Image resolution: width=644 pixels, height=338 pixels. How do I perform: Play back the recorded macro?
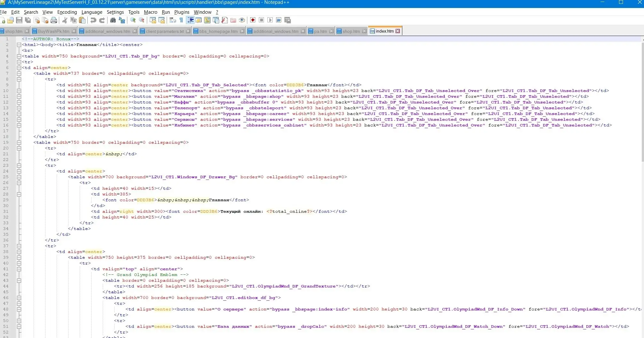[x=270, y=20]
